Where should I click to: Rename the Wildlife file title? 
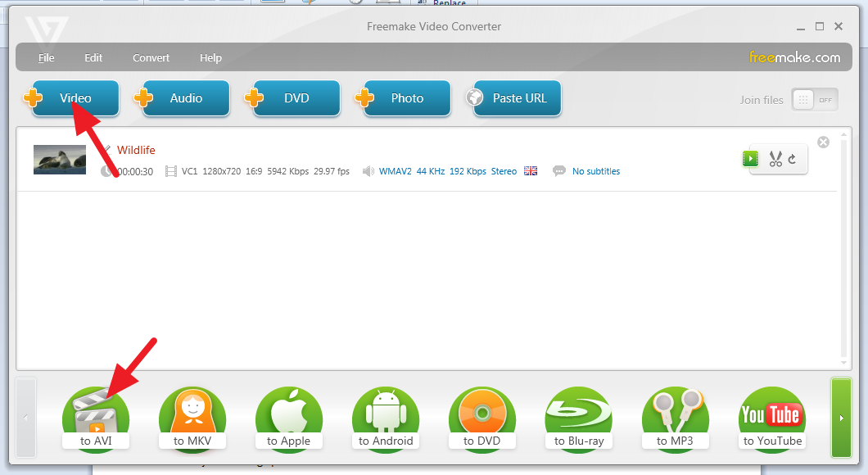[x=136, y=150]
